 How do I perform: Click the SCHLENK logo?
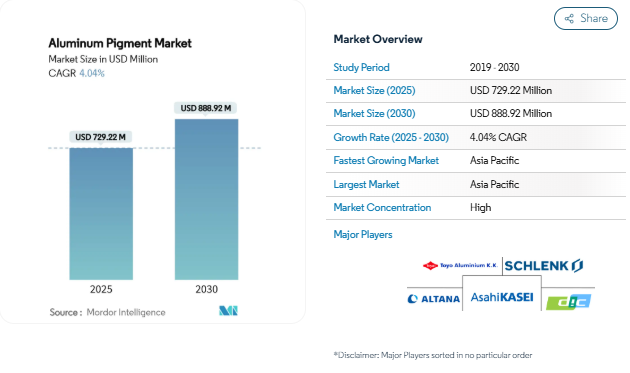(x=544, y=266)
